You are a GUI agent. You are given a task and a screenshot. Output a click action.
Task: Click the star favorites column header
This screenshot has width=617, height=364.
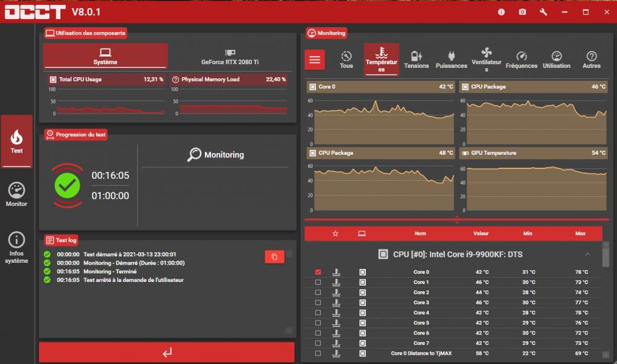pos(335,233)
